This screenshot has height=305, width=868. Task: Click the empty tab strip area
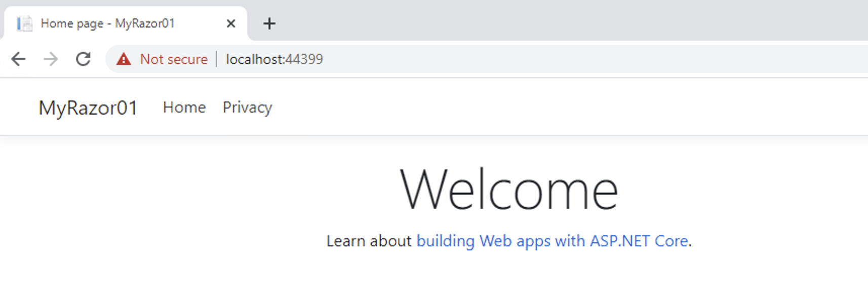pyautogui.click(x=557, y=20)
